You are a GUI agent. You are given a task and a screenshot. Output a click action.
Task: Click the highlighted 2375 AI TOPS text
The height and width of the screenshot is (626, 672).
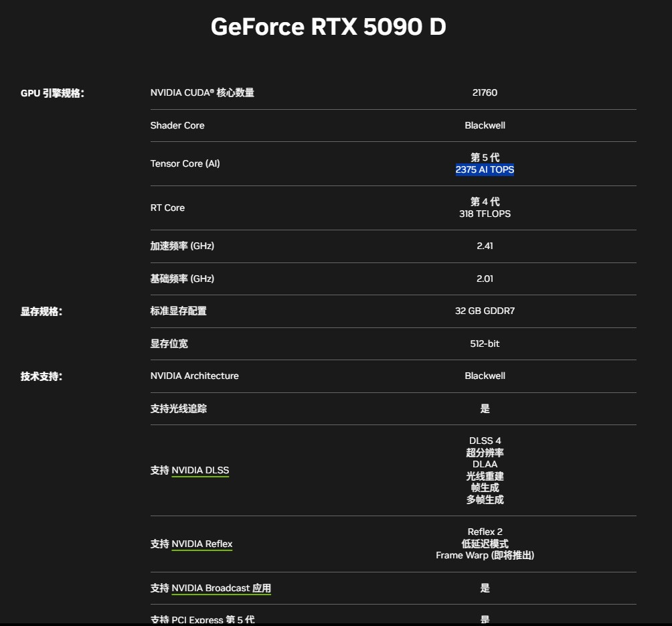485,170
